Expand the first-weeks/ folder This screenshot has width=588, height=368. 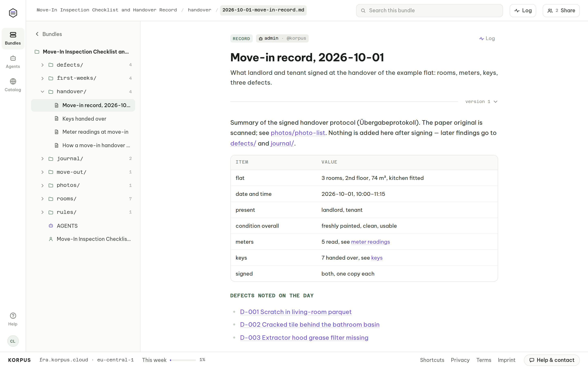coord(42,78)
